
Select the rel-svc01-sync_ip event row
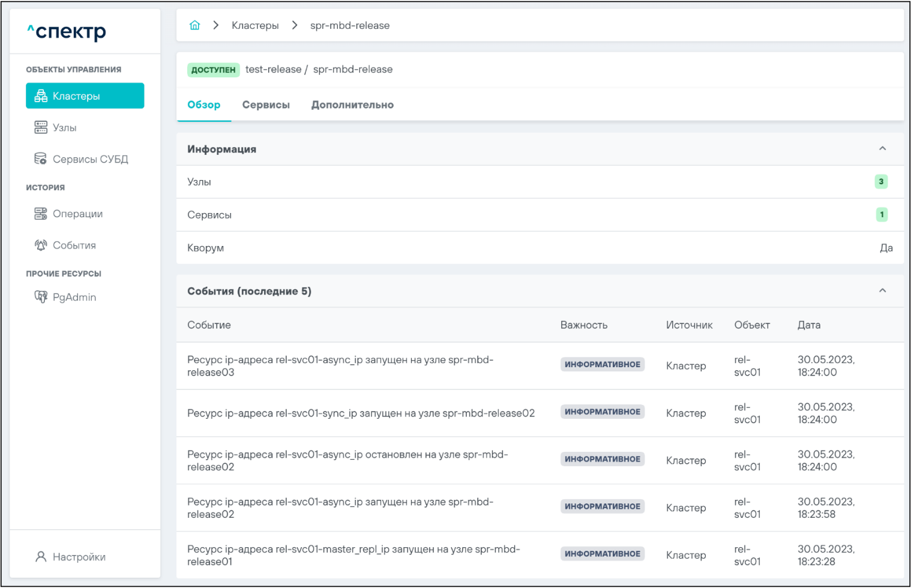pyautogui.click(x=361, y=413)
